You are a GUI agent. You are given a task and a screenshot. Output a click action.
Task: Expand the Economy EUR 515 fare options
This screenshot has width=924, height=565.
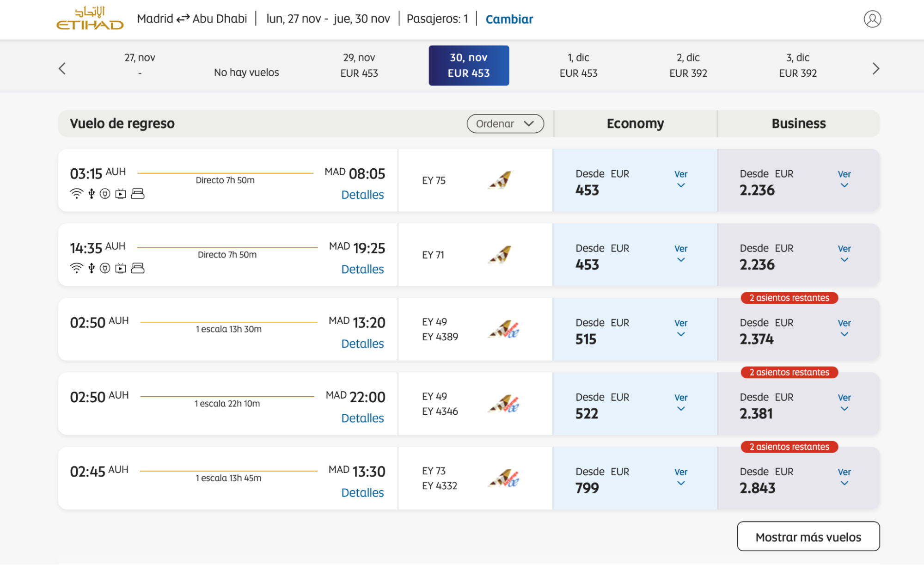tap(680, 328)
